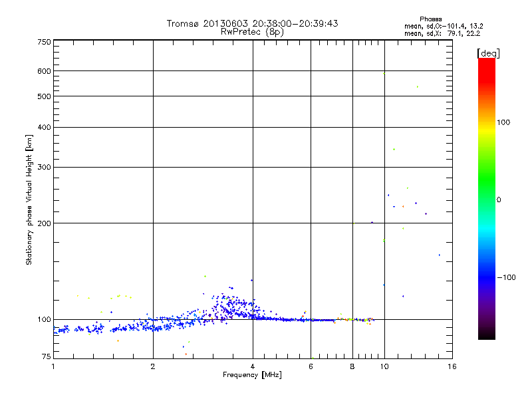Screen dimensions: 532x399
Task: Click the y-axis label '300'
Action: 44,168
